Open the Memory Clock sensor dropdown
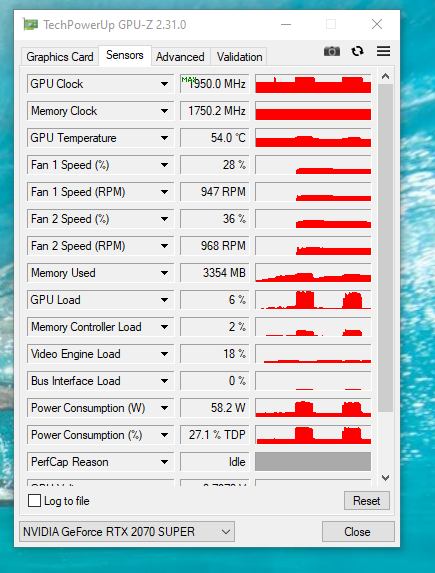Viewport: 435px width, 573px height. tap(164, 111)
